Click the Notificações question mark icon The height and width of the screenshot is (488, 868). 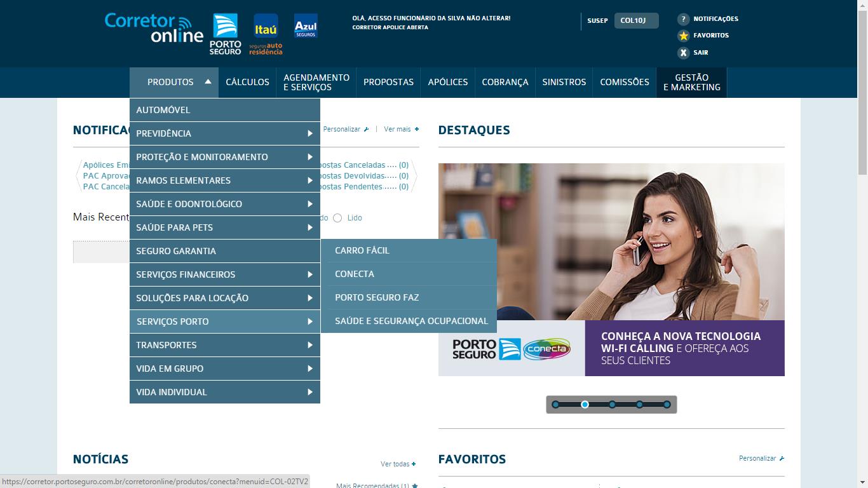point(683,19)
